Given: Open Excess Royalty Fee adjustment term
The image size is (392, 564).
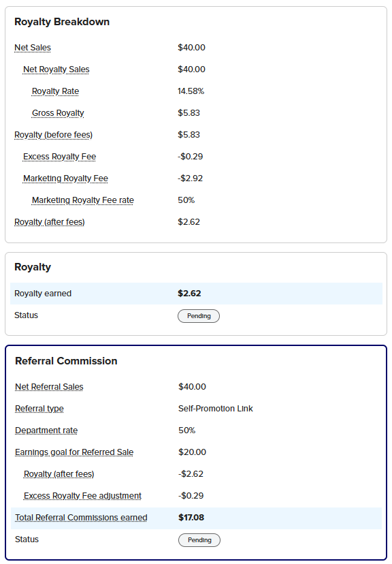Looking at the screenshot, I should (82, 496).
